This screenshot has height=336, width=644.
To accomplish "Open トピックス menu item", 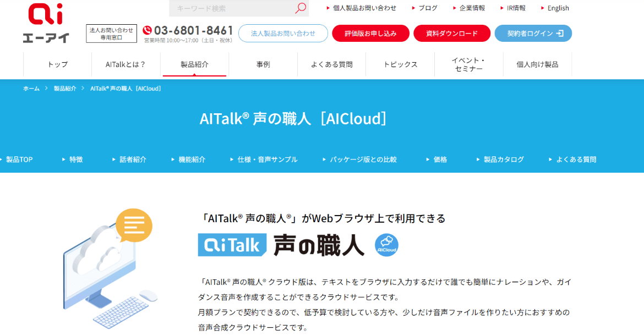I will coord(400,64).
